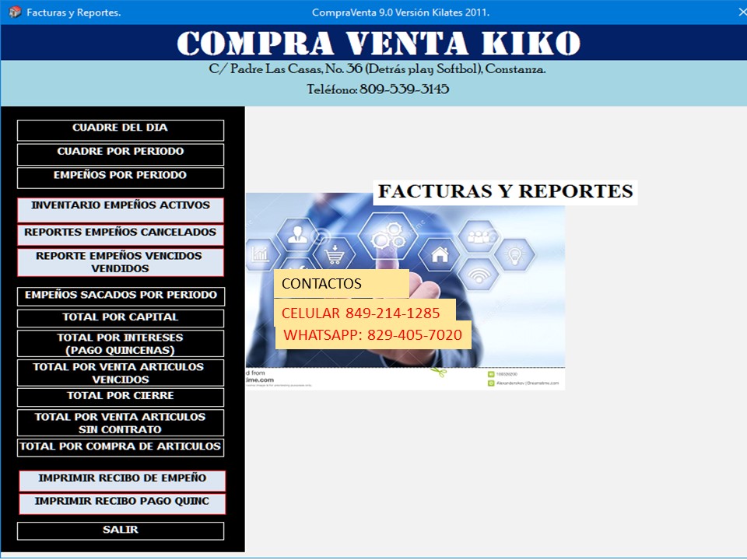
Task: Click the CUADRE DEL DIA button
Action: 121,130
